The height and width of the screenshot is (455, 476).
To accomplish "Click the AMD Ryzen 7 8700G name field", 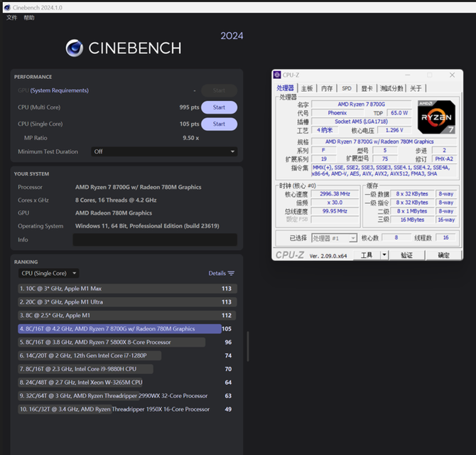I will tap(361, 105).
